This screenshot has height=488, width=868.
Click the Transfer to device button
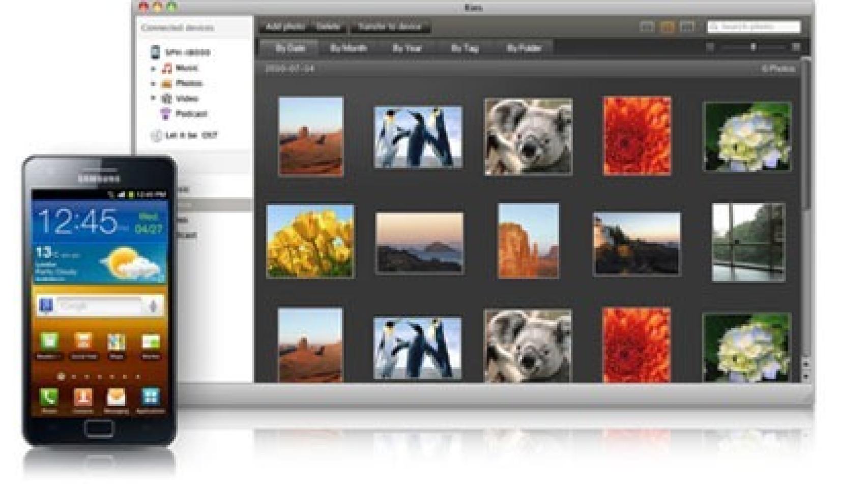390,26
